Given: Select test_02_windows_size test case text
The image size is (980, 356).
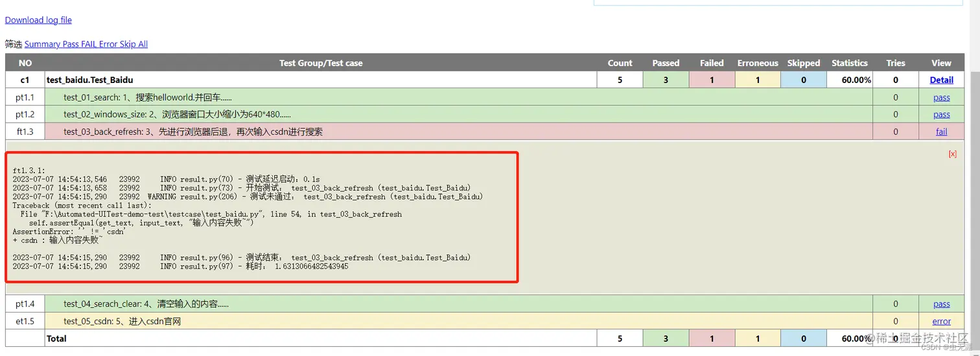Looking at the screenshot, I should pyautogui.click(x=177, y=114).
